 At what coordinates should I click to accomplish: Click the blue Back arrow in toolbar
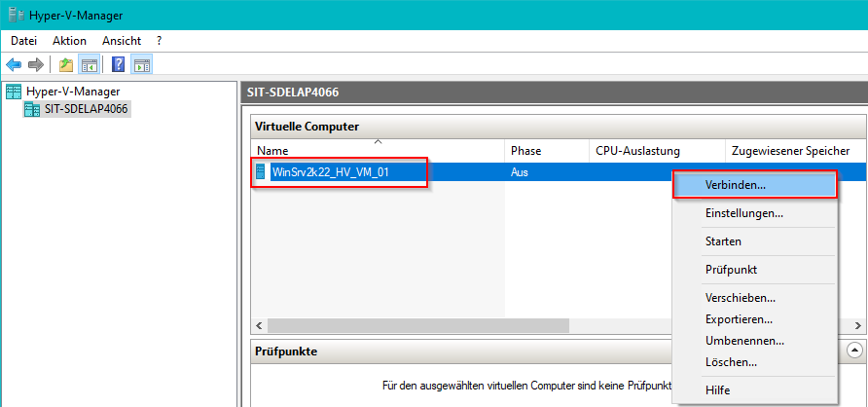(14, 65)
